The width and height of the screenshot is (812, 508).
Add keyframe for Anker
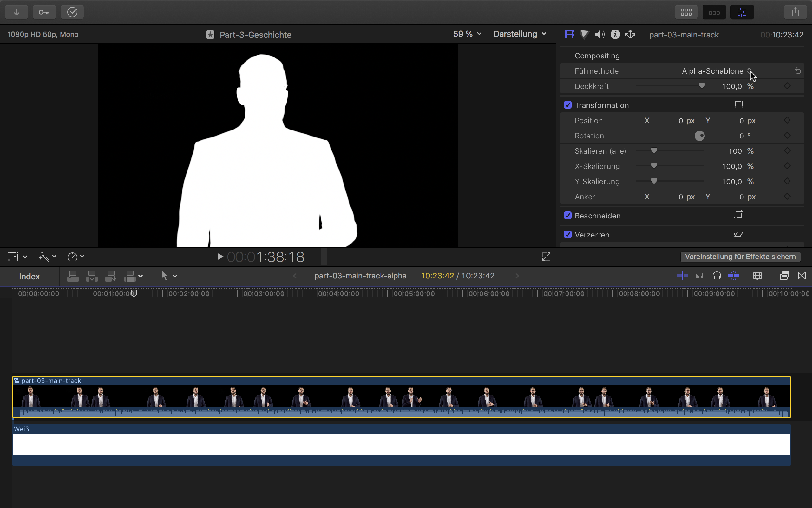tap(787, 196)
